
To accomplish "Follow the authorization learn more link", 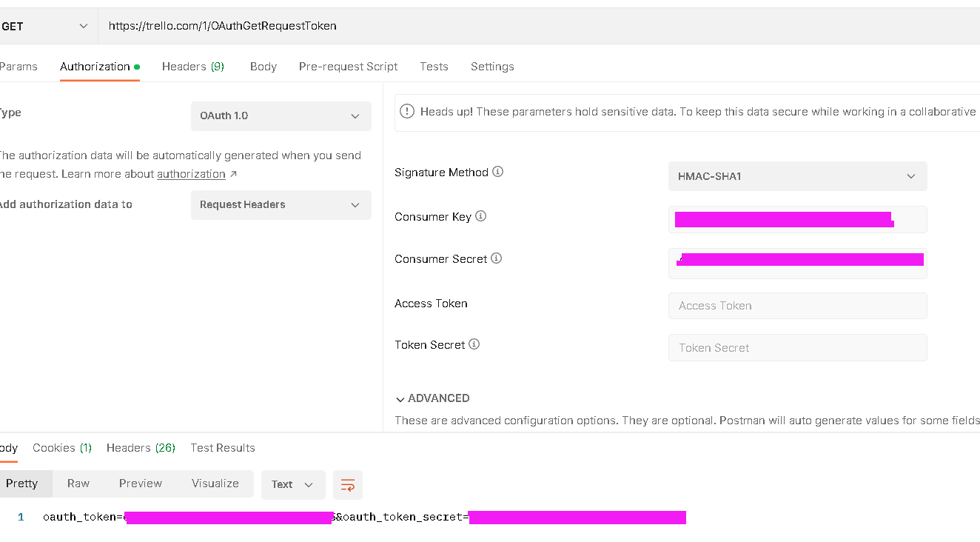I will 191,174.
